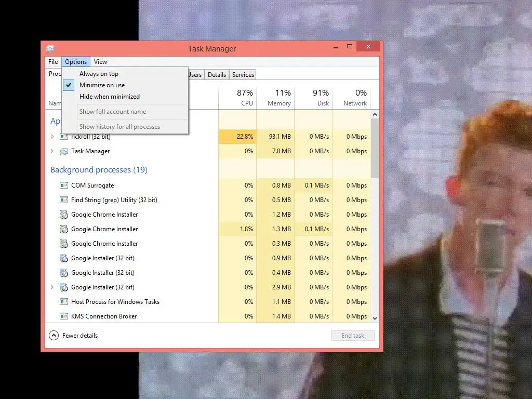Screen dimensions: 532x399
Task: Click the process list scrollbar thumb
Action: point(375,148)
